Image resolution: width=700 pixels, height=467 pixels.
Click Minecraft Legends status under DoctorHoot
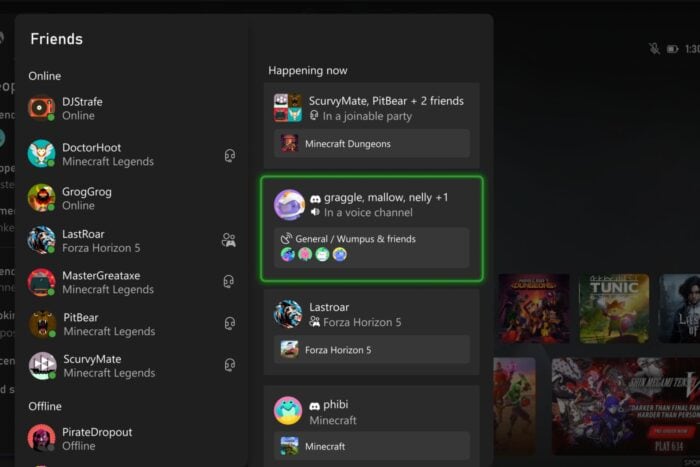(x=108, y=161)
